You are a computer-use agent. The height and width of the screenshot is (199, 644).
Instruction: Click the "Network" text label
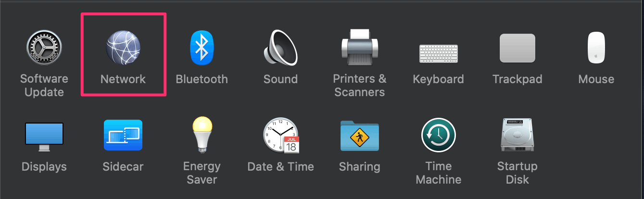123,79
